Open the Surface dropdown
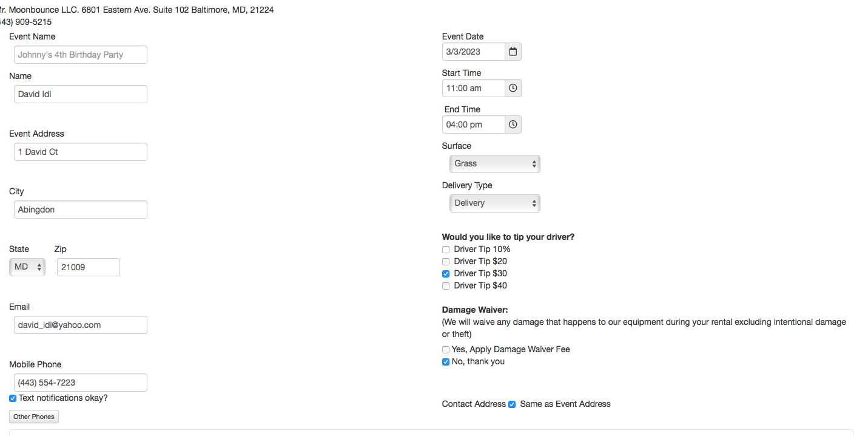This screenshot has width=868, height=436. coord(494,164)
